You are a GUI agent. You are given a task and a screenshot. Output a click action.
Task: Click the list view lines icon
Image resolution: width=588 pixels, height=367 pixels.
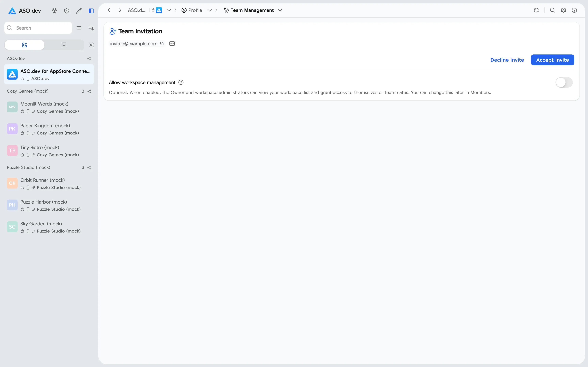(79, 28)
